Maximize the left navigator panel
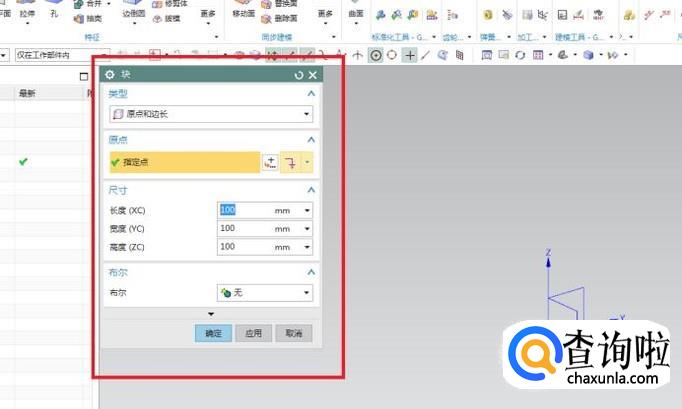 84,77
